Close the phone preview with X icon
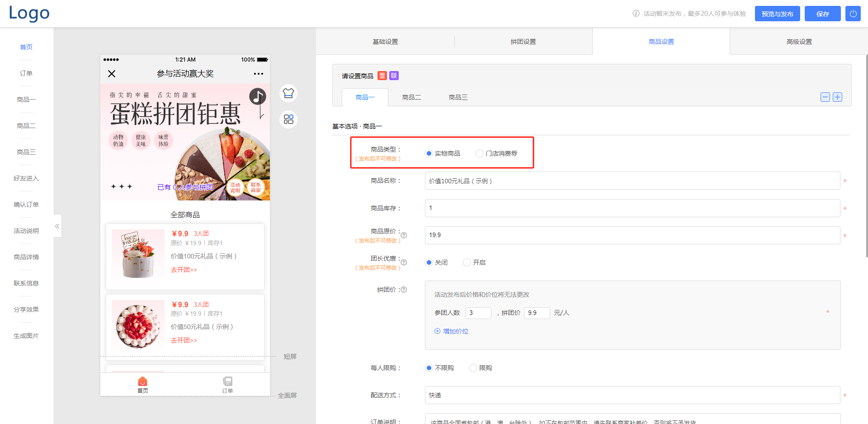This screenshot has width=868, height=424. click(112, 74)
